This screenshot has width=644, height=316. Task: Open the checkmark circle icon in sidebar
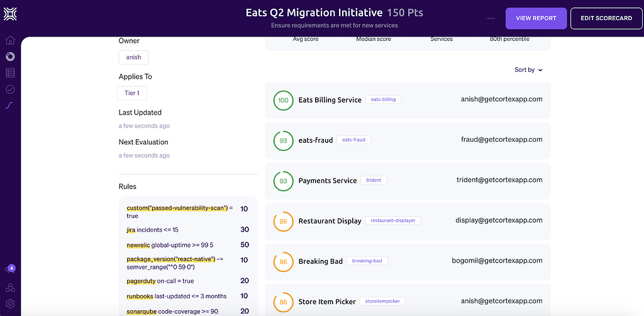coord(10,89)
